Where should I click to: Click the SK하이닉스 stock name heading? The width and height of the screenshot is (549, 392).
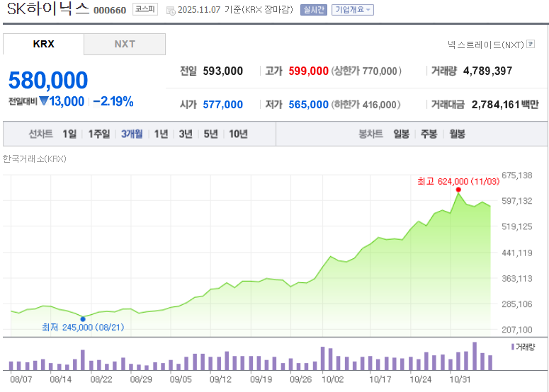(x=48, y=9)
